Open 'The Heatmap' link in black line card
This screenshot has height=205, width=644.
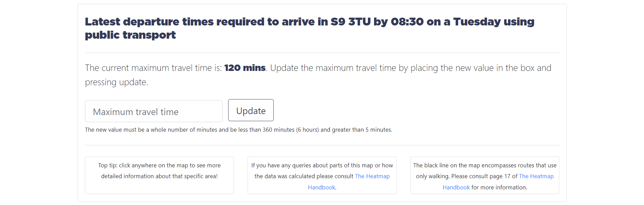tap(536, 176)
